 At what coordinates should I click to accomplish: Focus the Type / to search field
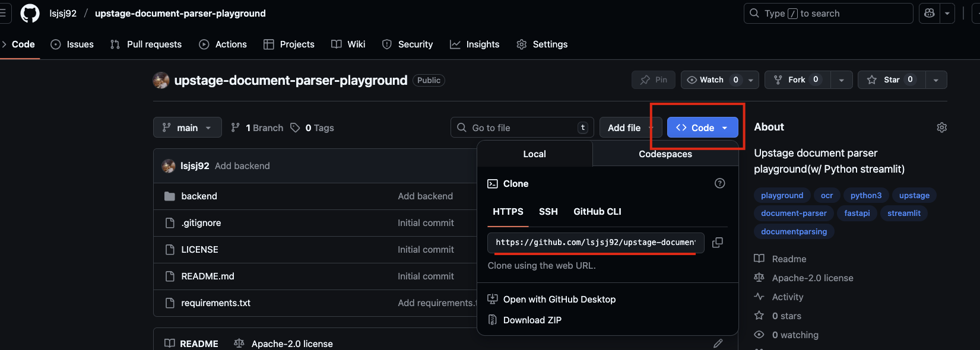coord(828,13)
